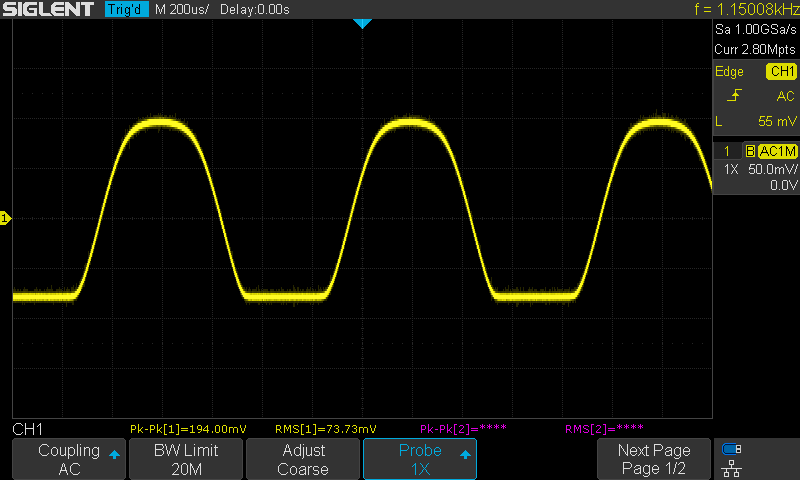Select the channel 1 ground level marker
This screenshot has width=800, height=480.
(x=5, y=218)
